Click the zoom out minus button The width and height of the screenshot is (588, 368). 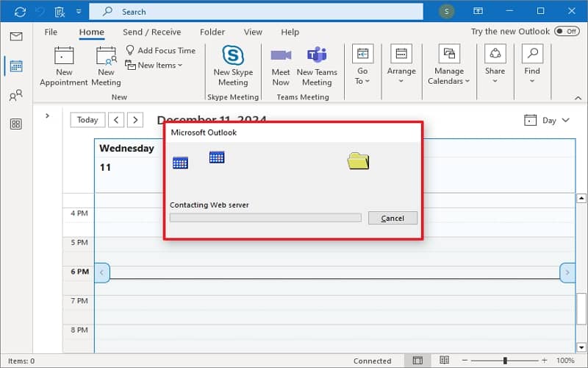[465, 361]
